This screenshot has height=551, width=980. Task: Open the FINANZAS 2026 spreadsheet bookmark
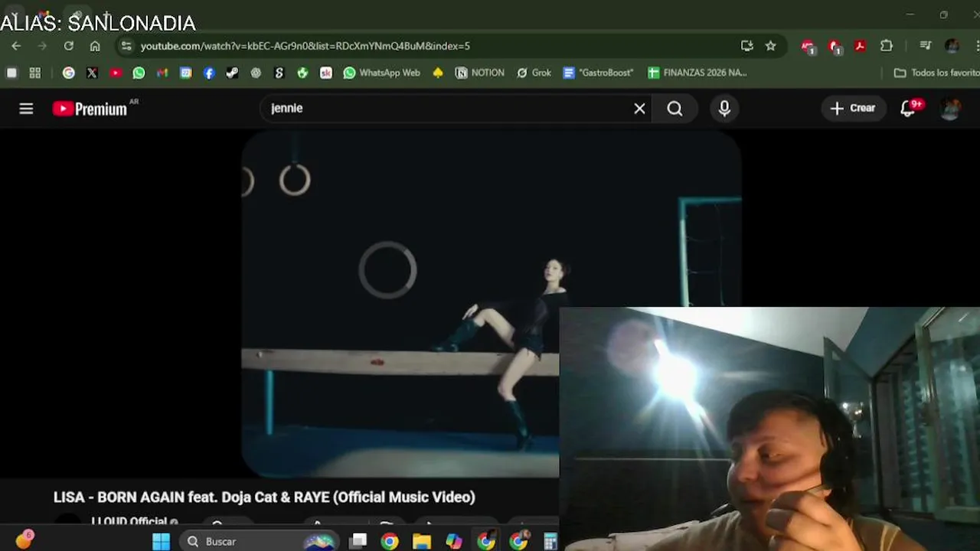[x=697, y=73]
